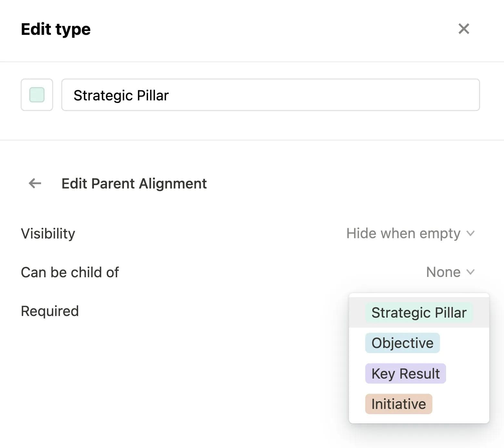This screenshot has height=448, width=504.
Task: Open the Can be child of selector
Action: (x=443, y=272)
